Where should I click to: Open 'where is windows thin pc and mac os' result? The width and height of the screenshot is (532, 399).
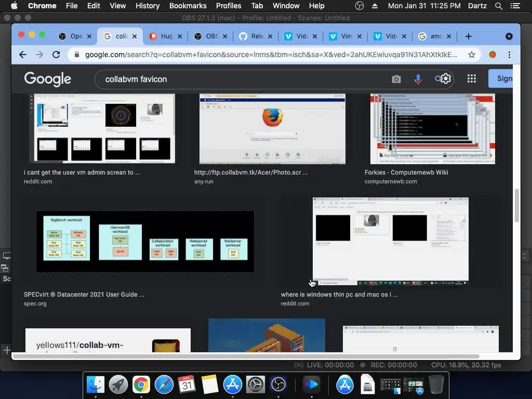339,295
